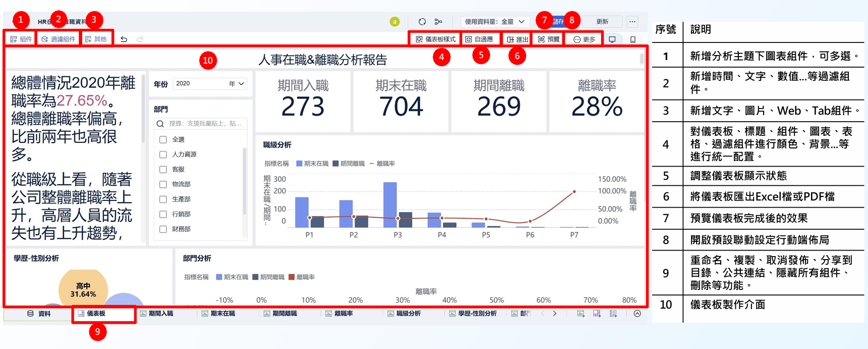Switch to desktop monitor layout icon

coord(612,39)
